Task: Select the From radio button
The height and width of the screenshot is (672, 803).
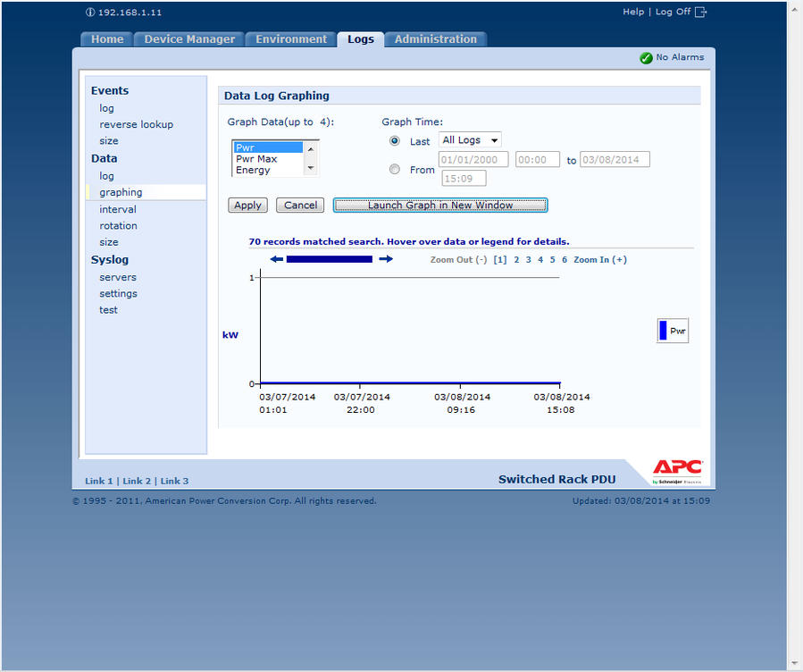Action: 395,169
